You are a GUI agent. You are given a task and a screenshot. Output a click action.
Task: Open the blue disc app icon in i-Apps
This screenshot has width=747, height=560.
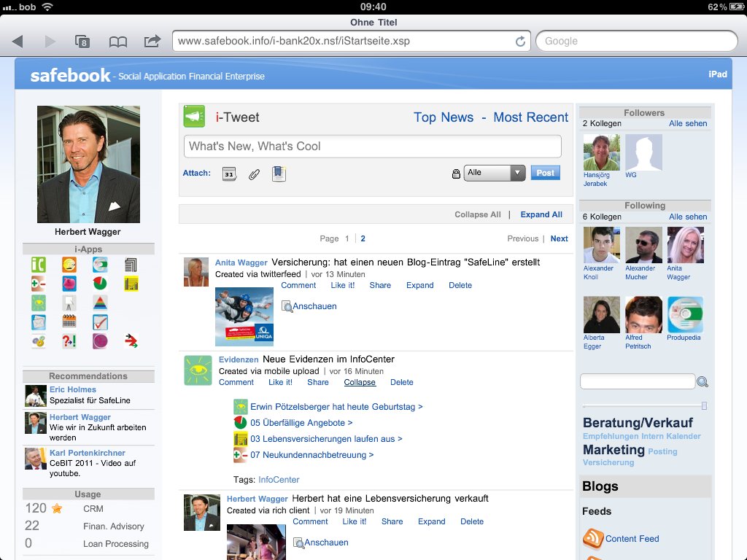coord(99,265)
